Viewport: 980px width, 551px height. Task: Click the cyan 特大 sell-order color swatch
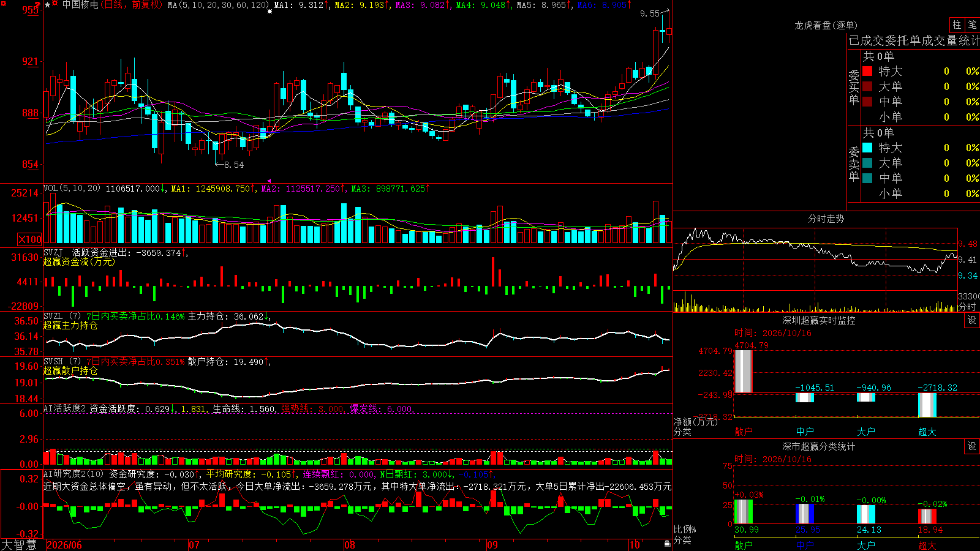point(867,148)
